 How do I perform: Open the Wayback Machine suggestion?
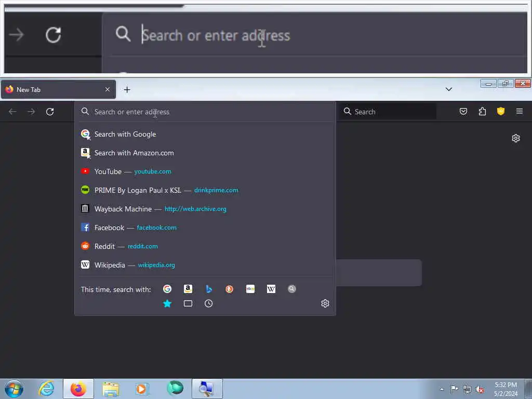click(205, 209)
